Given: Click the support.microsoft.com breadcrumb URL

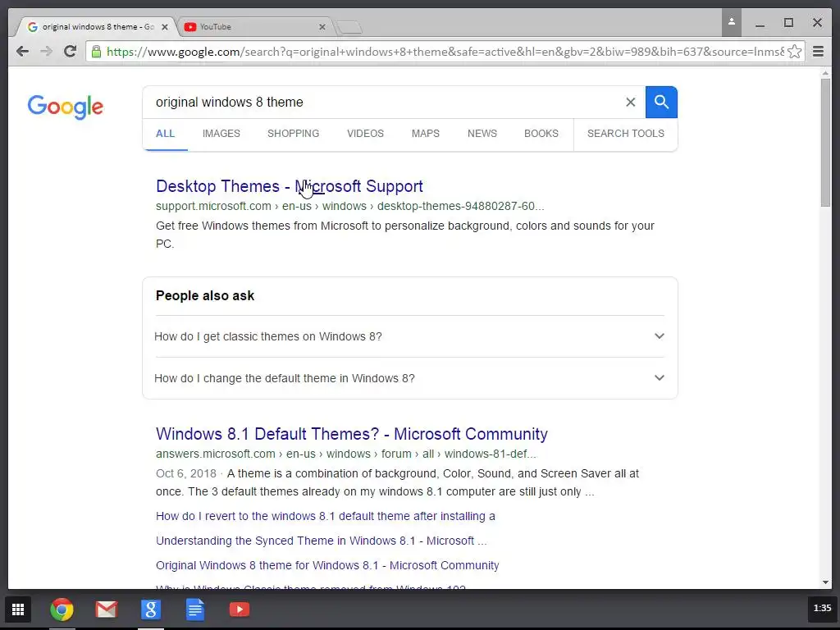Looking at the screenshot, I should pyautogui.click(x=349, y=206).
